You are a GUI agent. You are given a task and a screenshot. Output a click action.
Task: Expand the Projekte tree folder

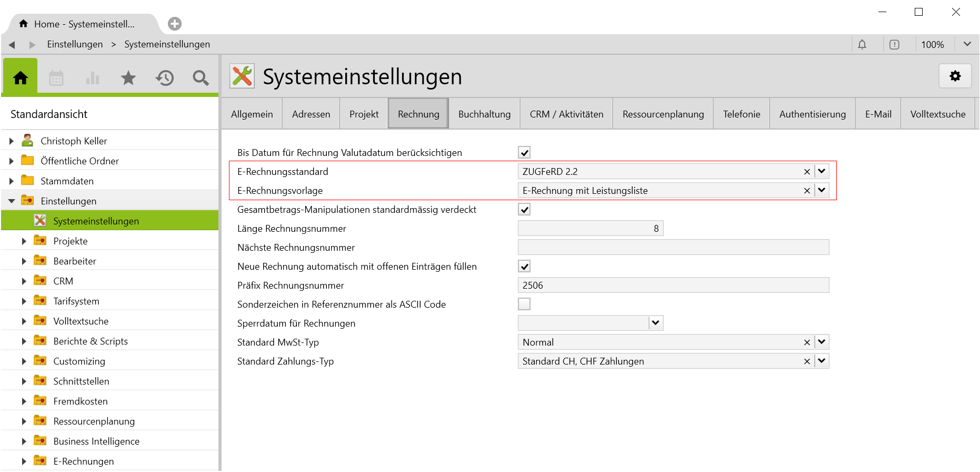coord(24,241)
